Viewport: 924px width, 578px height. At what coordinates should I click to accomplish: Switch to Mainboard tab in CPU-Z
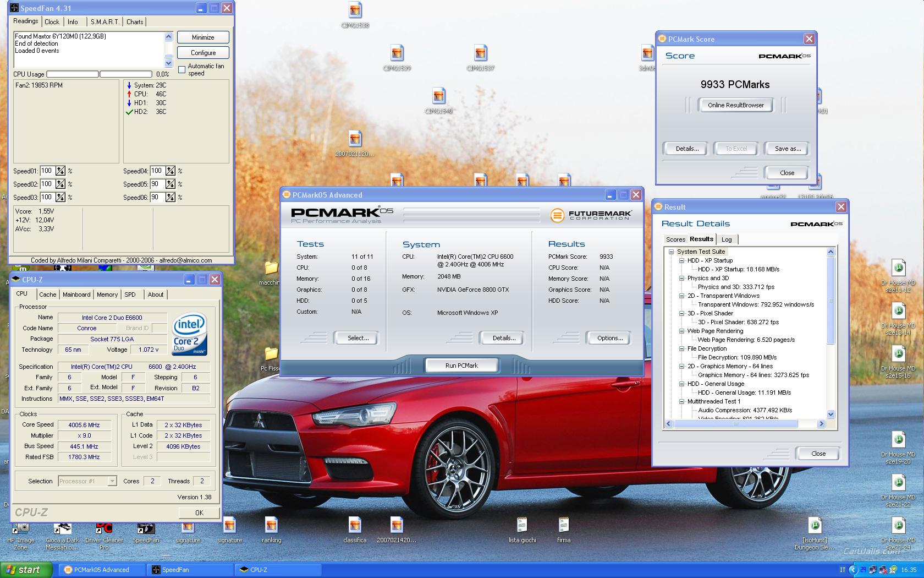(x=76, y=295)
